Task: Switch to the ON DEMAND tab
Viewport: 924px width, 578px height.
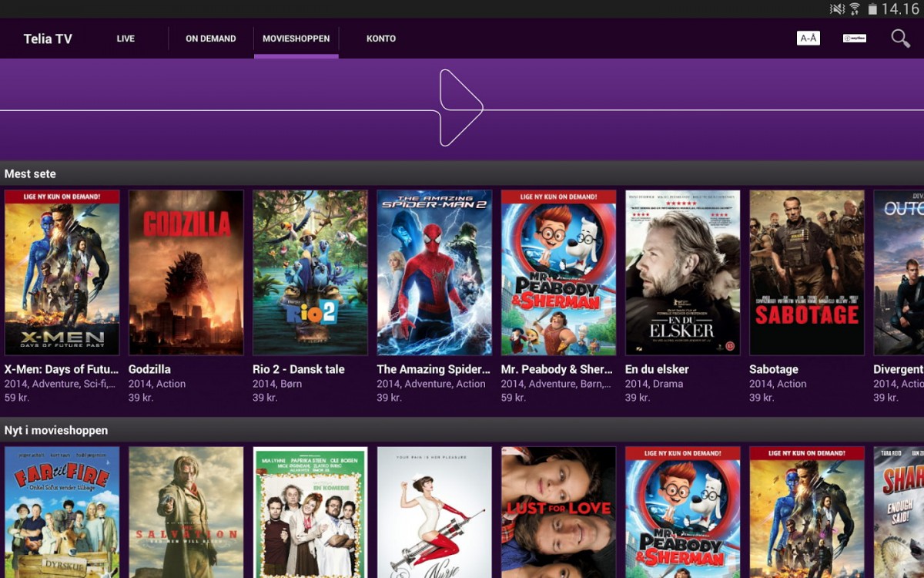Action: tap(211, 39)
